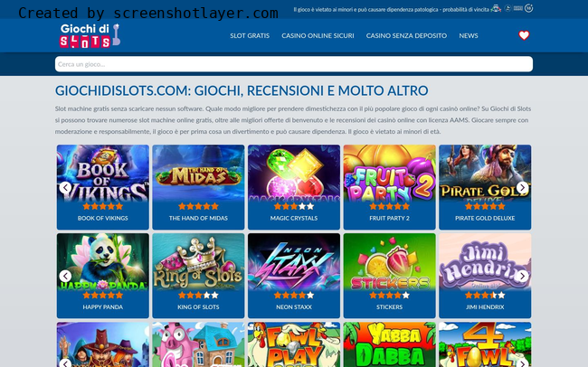Click the heading 'GIOCHIDISLOTS.COM: GIOCHI, RECENSIONI E MOLTO ALTRO'

242,90
